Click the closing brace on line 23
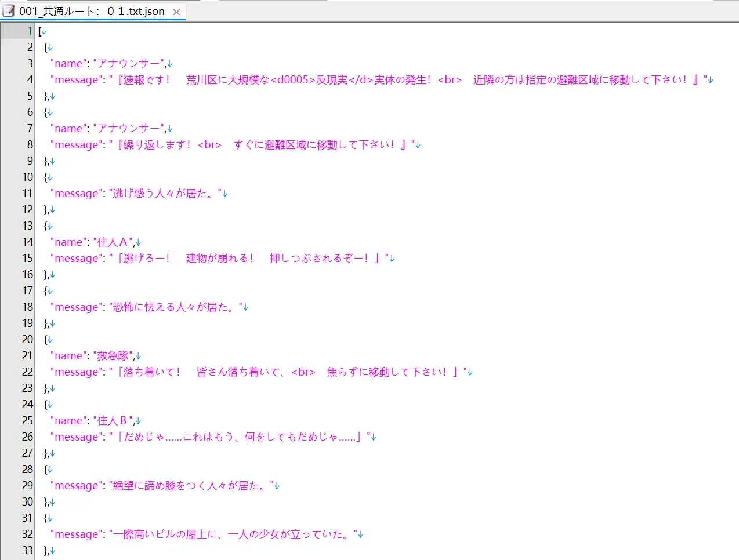The image size is (739, 560). 46,388
